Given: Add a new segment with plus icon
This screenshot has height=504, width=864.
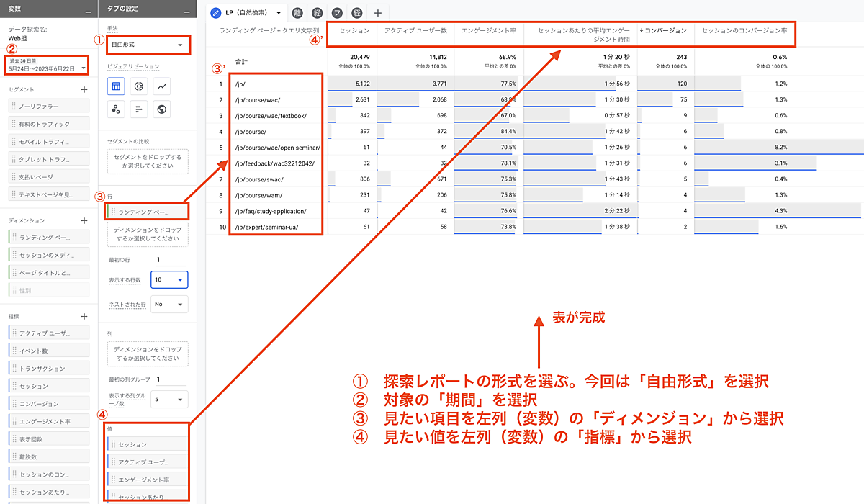Looking at the screenshot, I should 84,89.
